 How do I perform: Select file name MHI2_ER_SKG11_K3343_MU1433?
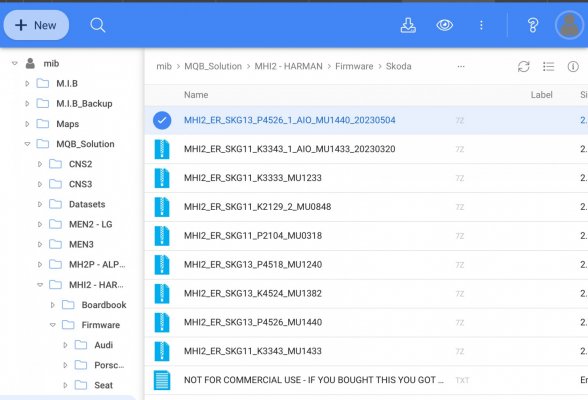(x=253, y=351)
